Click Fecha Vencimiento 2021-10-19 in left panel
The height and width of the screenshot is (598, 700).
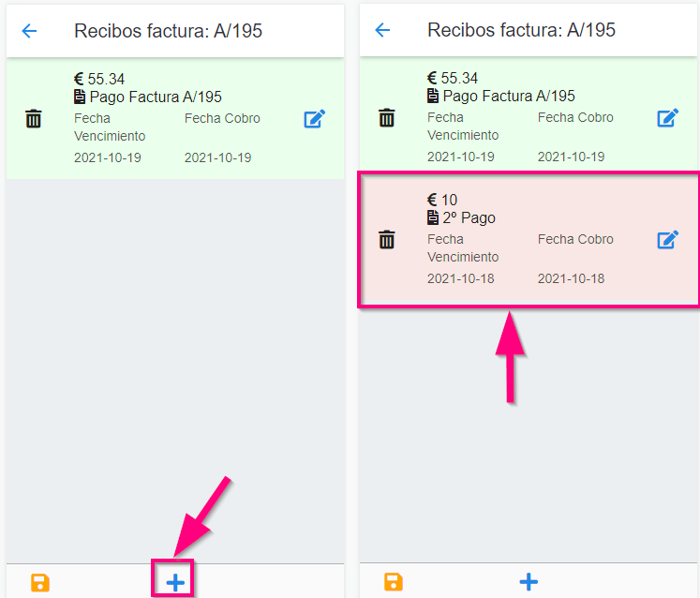pos(108,157)
